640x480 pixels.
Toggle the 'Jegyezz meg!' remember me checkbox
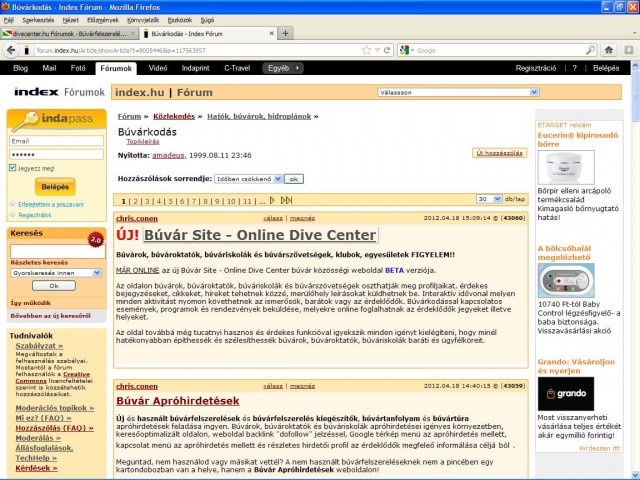point(13,168)
